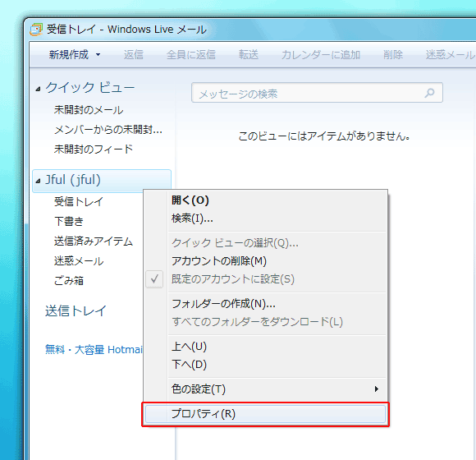Select the 未開封のメール quick view
Screen dimensions: 476x460
[x=89, y=110]
